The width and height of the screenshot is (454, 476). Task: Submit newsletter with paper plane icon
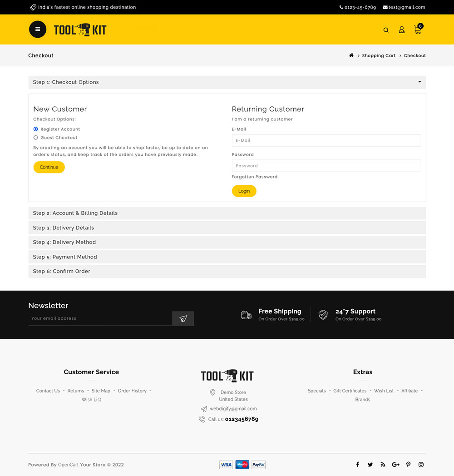click(183, 318)
